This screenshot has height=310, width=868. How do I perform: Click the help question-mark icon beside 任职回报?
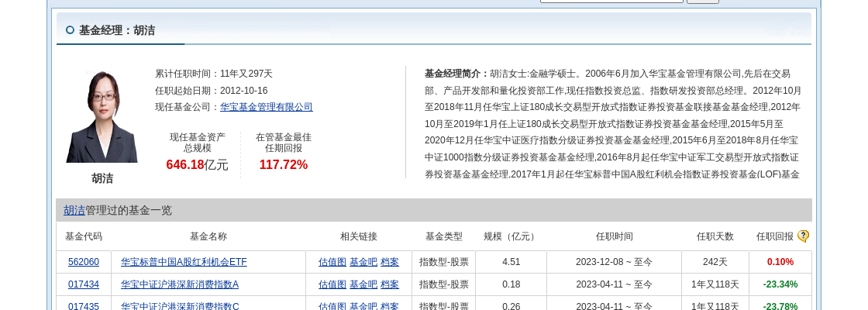(803, 236)
